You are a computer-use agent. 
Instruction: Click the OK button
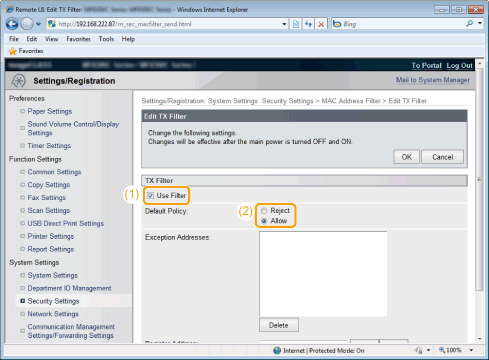pos(406,157)
